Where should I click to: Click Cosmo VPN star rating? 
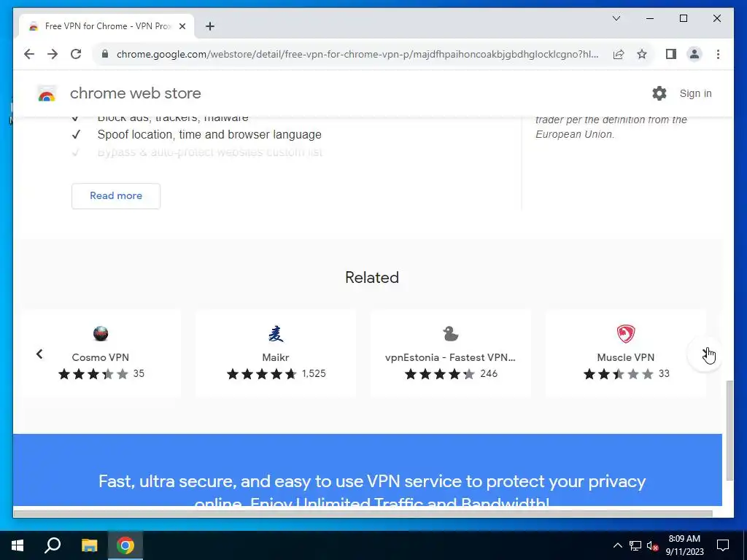point(93,374)
